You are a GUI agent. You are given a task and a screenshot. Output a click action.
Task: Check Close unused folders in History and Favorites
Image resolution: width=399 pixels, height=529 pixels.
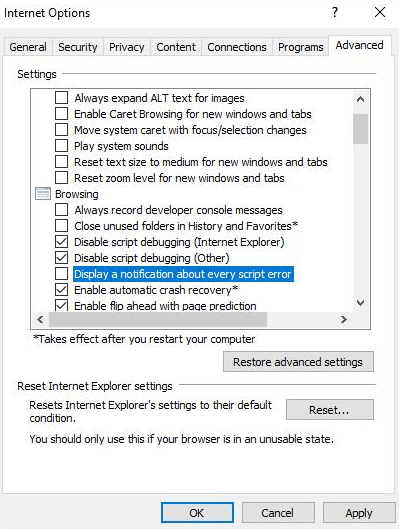[61, 226]
